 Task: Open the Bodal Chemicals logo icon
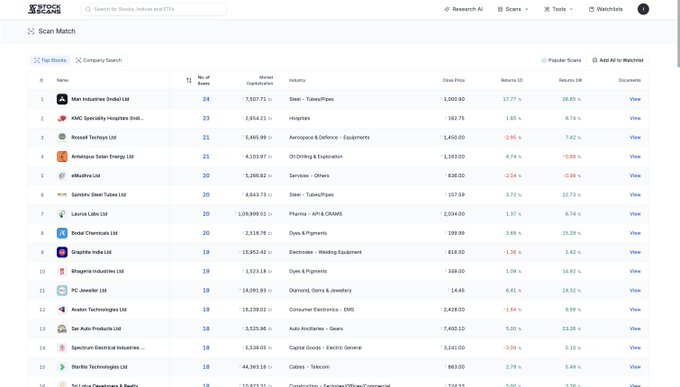62,233
